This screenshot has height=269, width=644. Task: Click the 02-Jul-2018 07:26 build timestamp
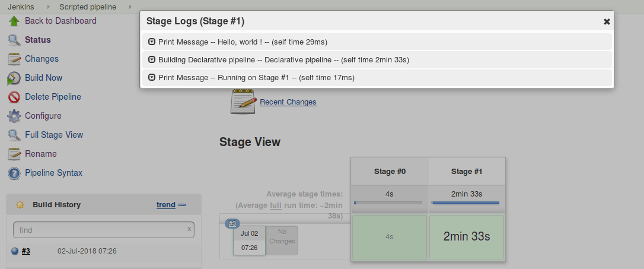pyautogui.click(x=87, y=251)
